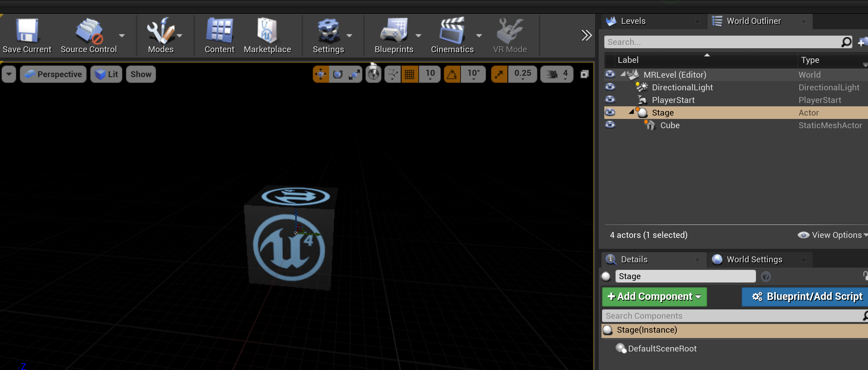Sort outliner by Label column
The width and height of the screenshot is (868, 370).
click(706, 60)
